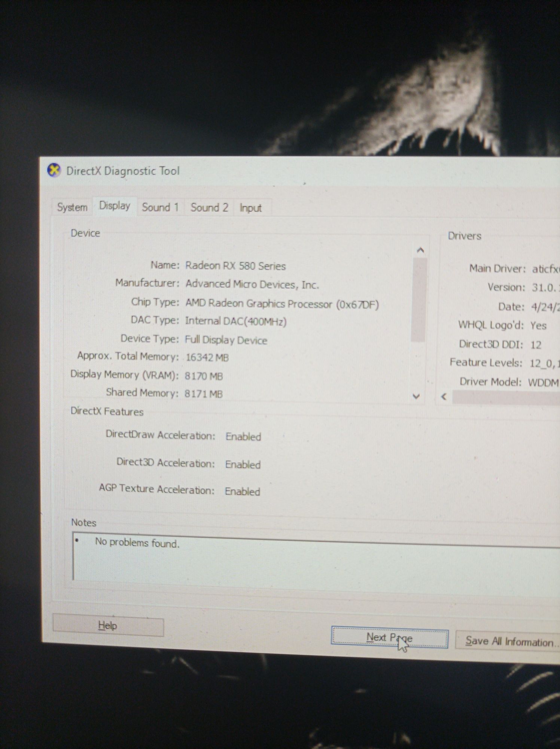Click the driver Version '31.0.' value
Screen dimensions: 560x749
(x=546, y=288)
